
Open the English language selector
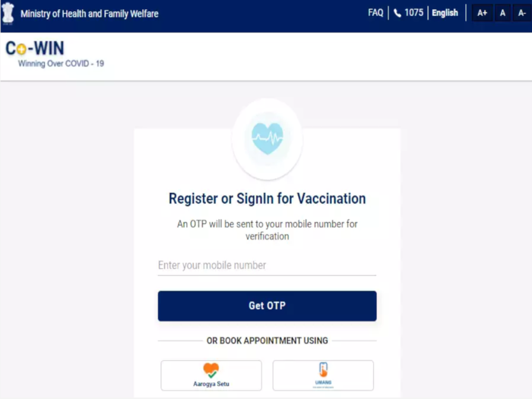[445, 13]
